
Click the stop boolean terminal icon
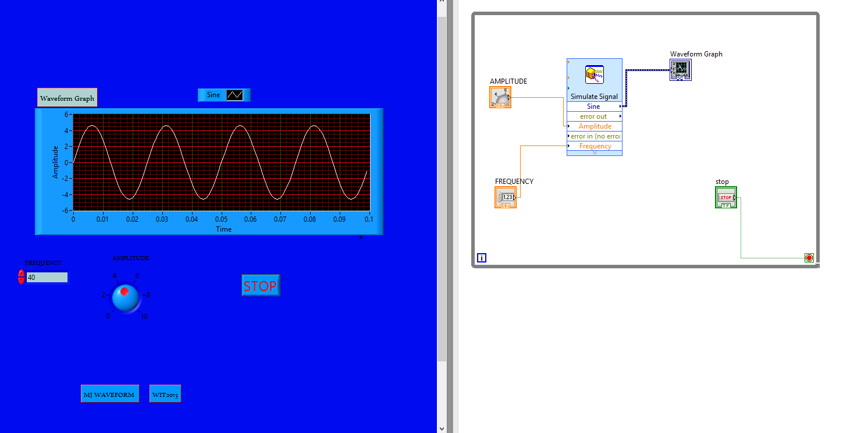coord(725,197)
